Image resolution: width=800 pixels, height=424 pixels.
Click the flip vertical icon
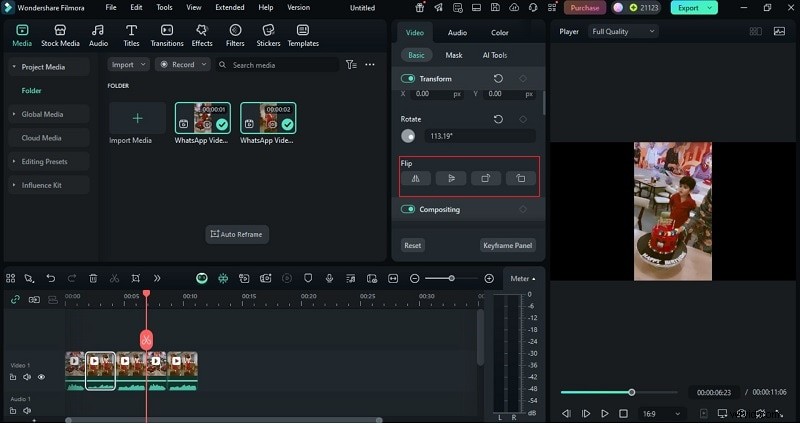[x=451, y=179]
